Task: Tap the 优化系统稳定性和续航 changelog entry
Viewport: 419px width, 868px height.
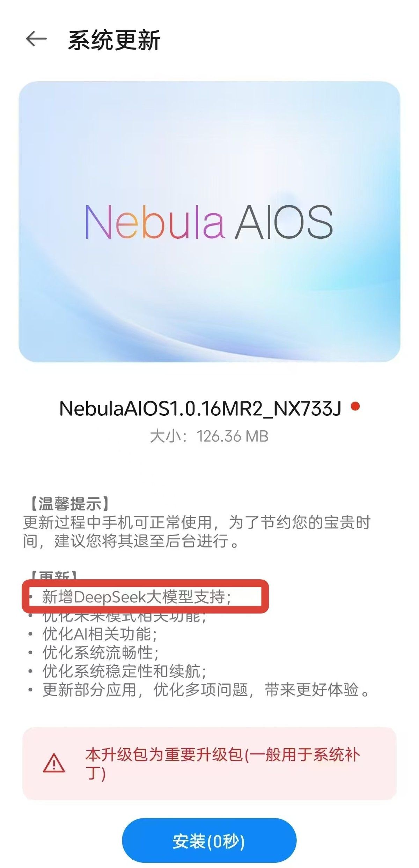Action: pyautogui.click(x=124, y=671)
